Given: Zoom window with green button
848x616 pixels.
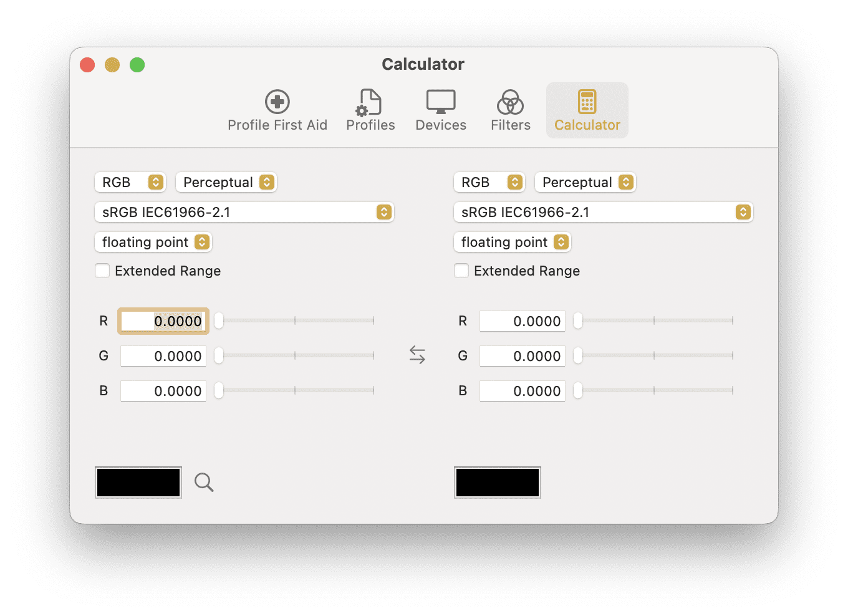Looking at the screenshot, I should (x=137, y=65).
